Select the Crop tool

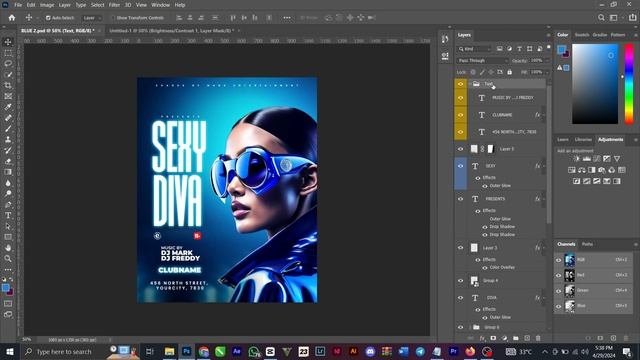pyautogui.click(x=8, y=85)
